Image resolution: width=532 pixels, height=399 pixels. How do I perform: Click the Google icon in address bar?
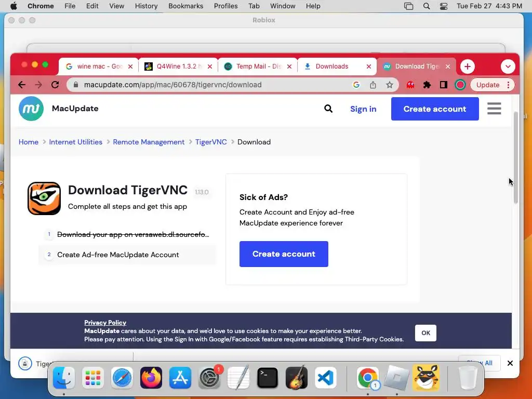pyautogui.click(x=356, y=85)
